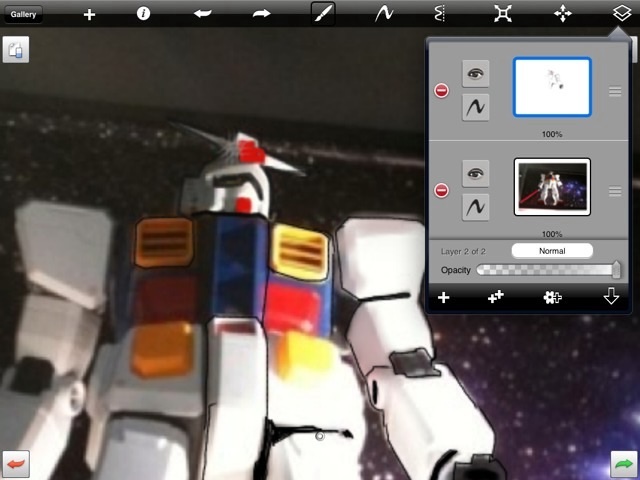Tap the stroke icon of the photo layer
The width and height of the screenshot is (640, 480).
476,207
